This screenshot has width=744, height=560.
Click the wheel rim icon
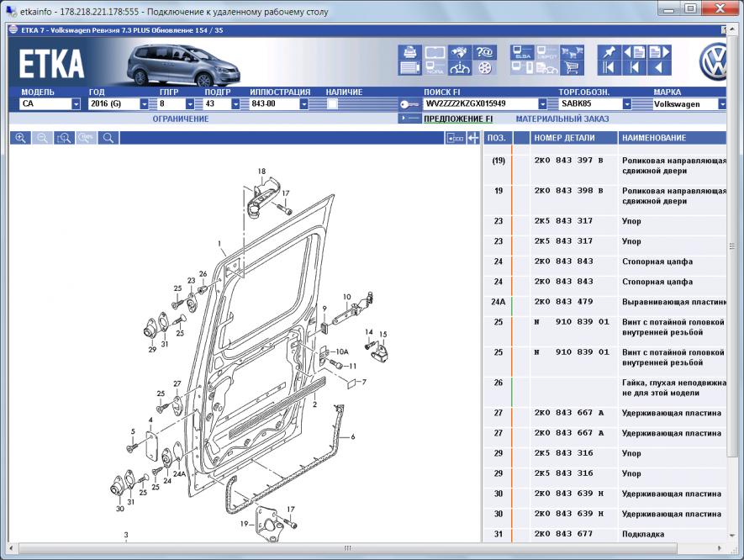484,68
